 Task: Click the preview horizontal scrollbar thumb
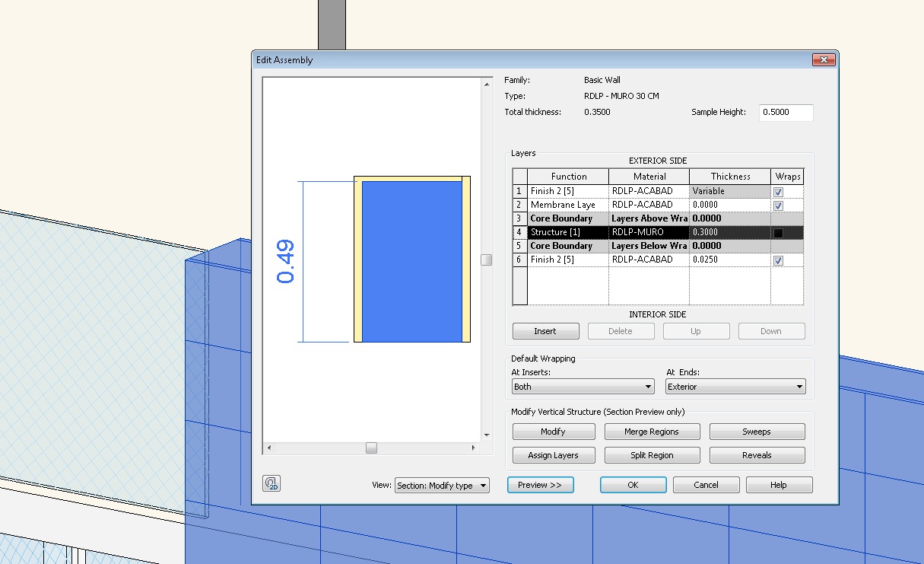(371, 448)
